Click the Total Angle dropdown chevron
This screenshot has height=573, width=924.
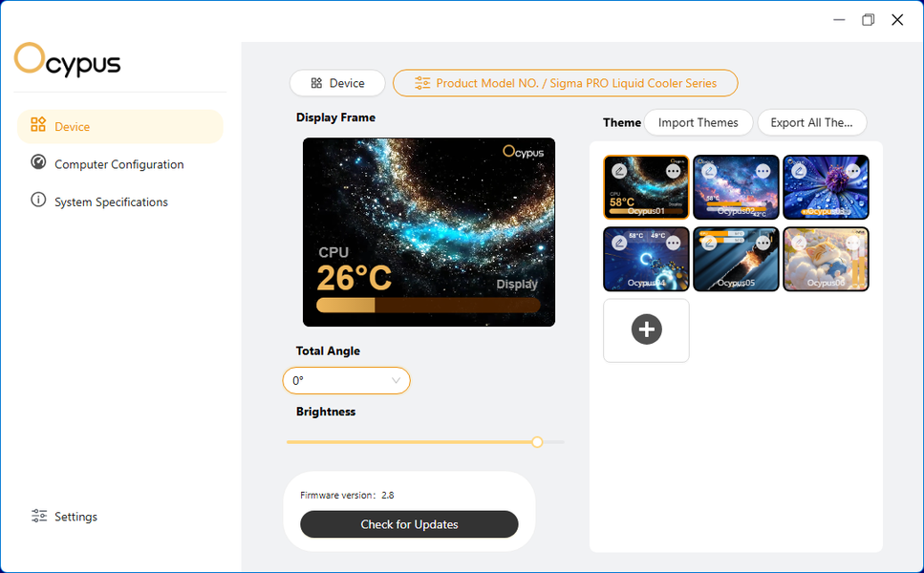(396, 380)
